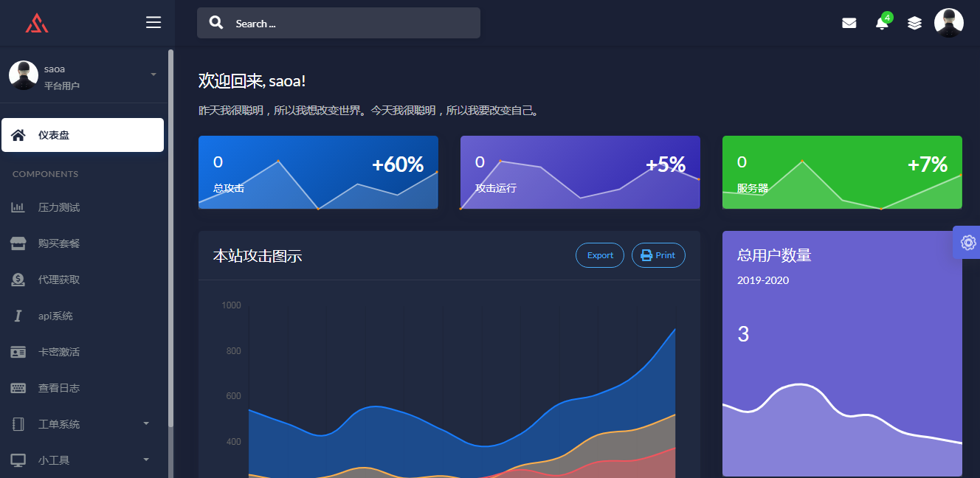Screen dimensions: 980x478
Task: Open the settings gear on right edge
Action: click(967, 243)
